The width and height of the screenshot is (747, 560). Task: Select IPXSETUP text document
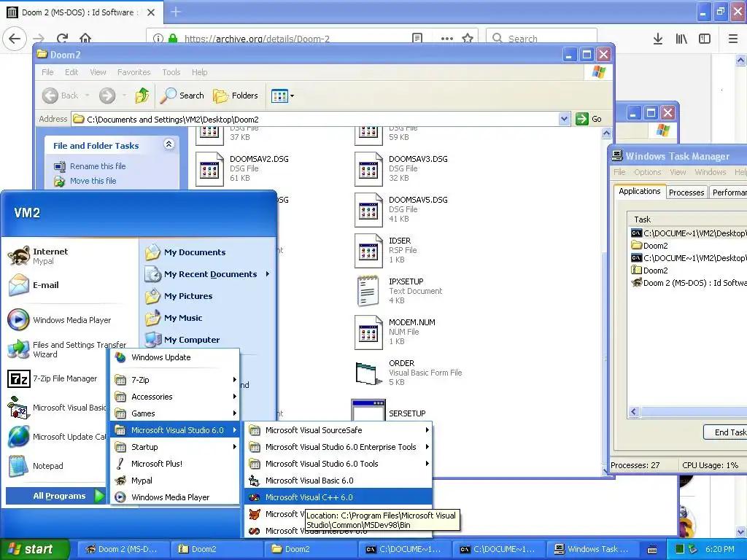pyautogui.click(x=399, y=291)
